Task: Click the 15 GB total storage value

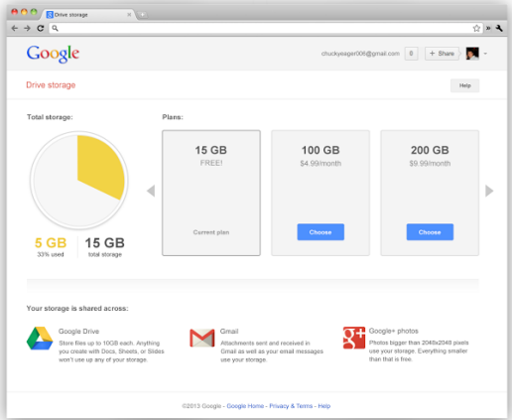Action: (105, 243)
